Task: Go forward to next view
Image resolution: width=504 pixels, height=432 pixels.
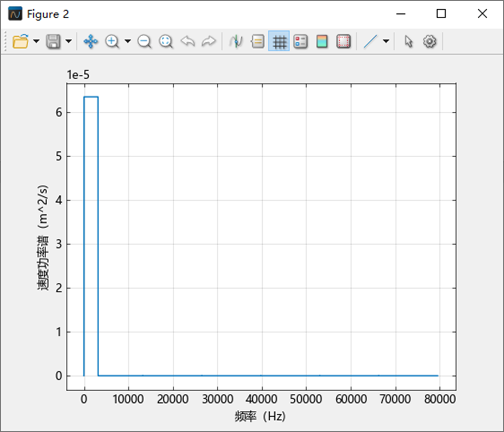Action: 209,41
